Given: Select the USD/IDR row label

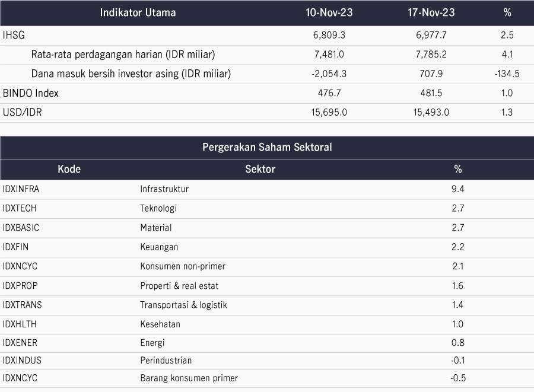Looking at the screenshot, I should [x=23, y=112].
